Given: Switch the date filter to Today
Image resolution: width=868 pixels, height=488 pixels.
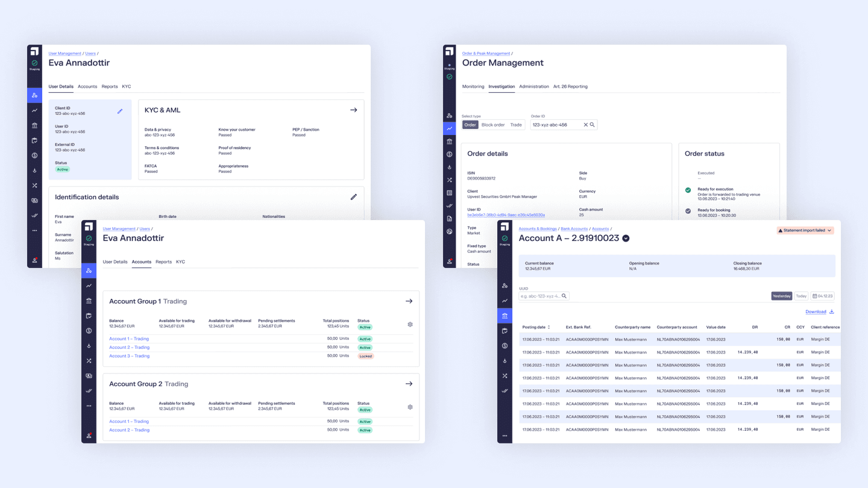Looking at the screenshot, I should [801, 296].
